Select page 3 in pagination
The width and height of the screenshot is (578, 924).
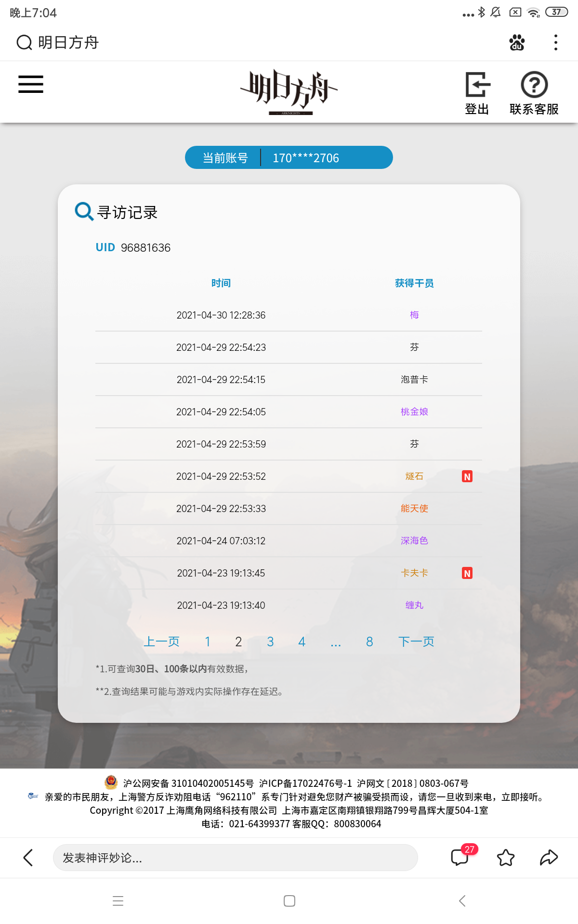[270, 642]
